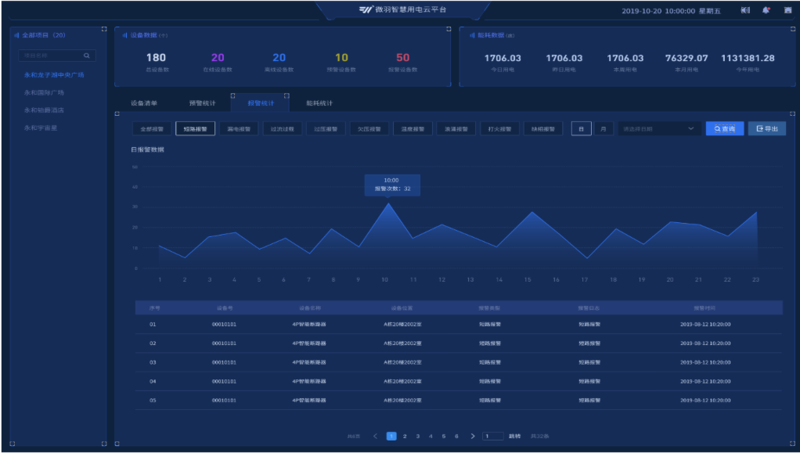Switch to the 设备清单 tab
This screenshot has height=453, width=800.
coord(144,103)
